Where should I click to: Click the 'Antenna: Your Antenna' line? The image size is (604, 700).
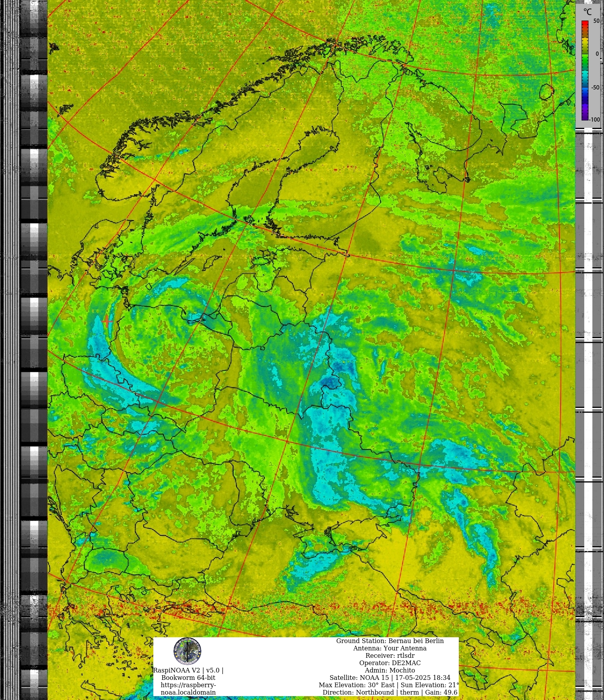pos(390,648)
